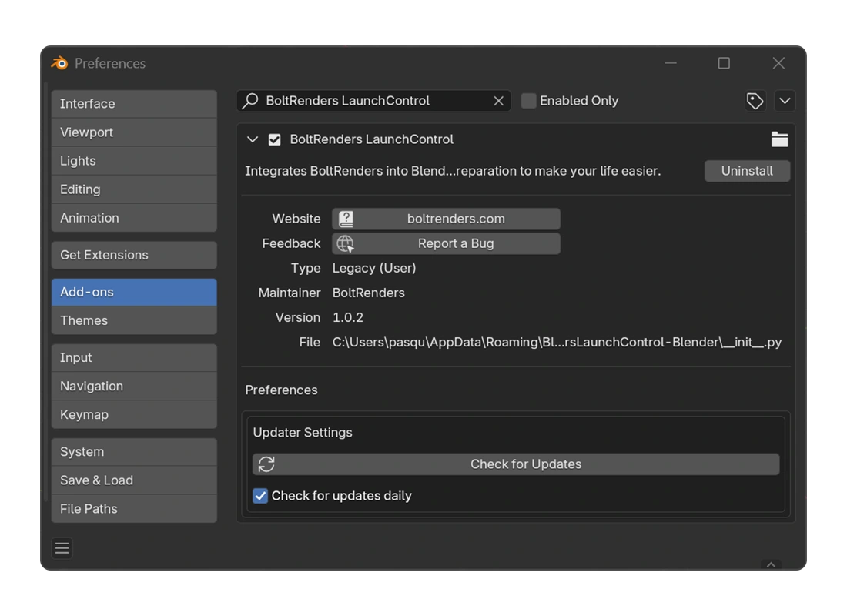Screen dimensions: 847x616
Task: Expand the bottom region arrow
Action: tap(771, 564)
